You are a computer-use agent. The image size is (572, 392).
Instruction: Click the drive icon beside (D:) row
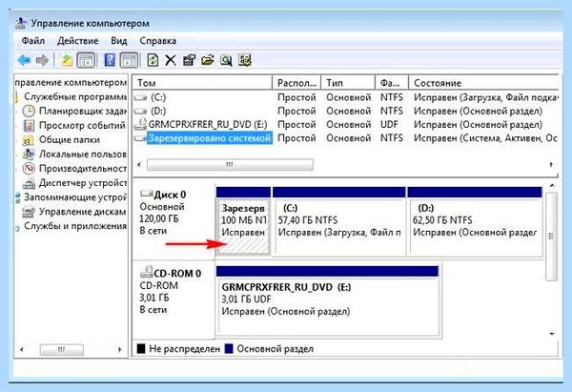140,112
